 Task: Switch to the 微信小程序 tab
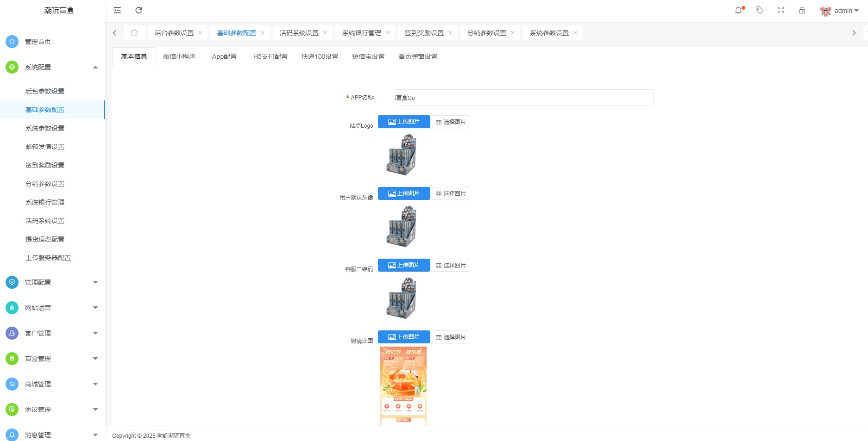coord(179,56)
